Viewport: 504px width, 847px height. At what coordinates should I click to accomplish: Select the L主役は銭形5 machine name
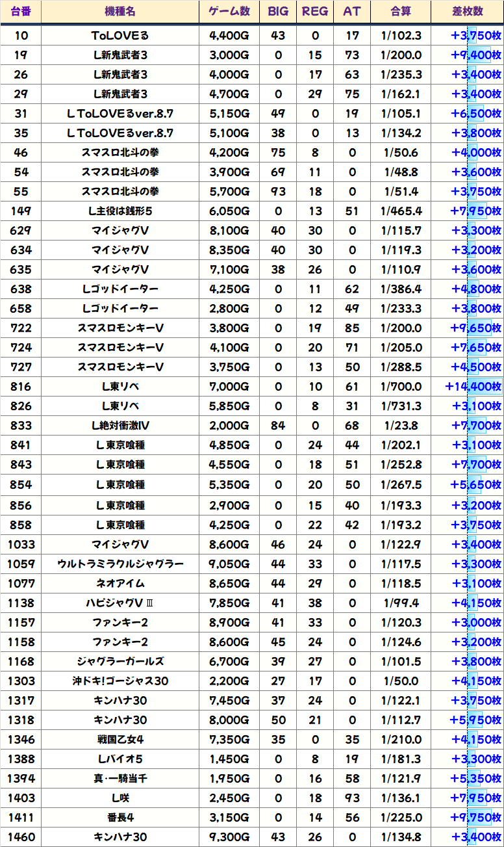120,211
